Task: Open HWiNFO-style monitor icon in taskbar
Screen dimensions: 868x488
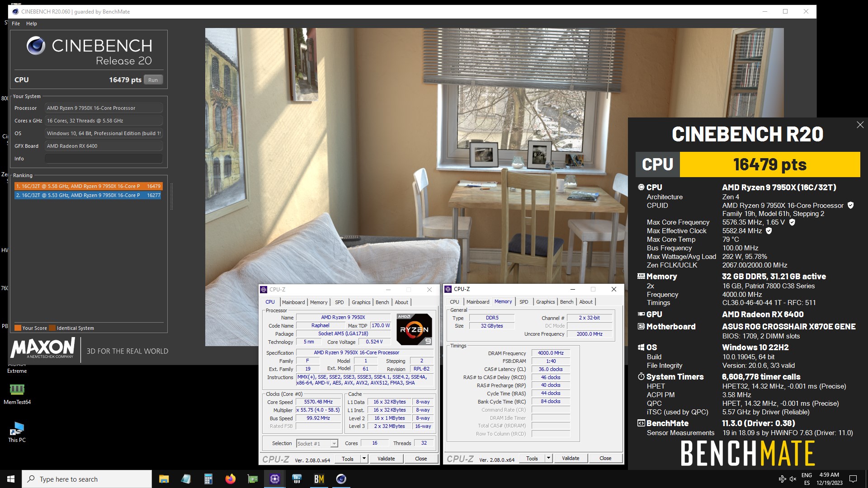Action: 297,479
